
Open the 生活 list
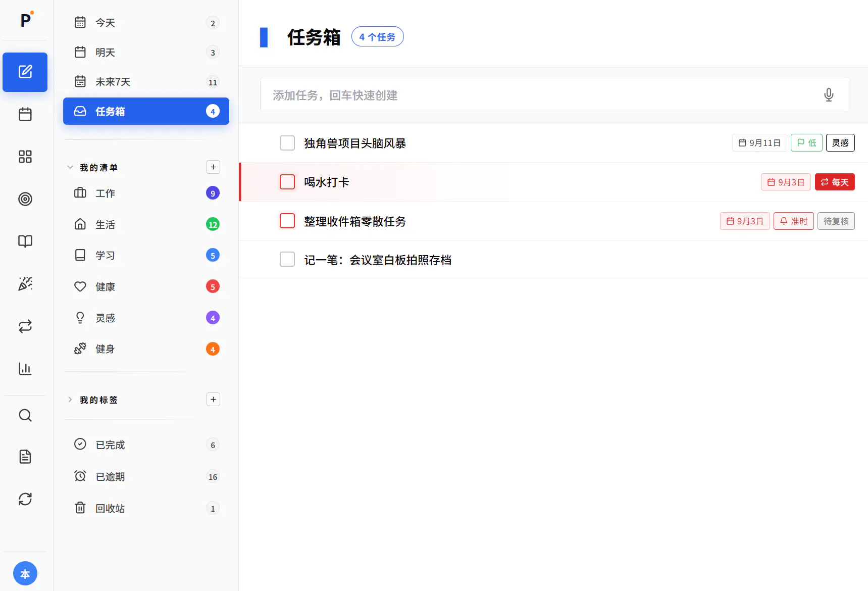146,224
